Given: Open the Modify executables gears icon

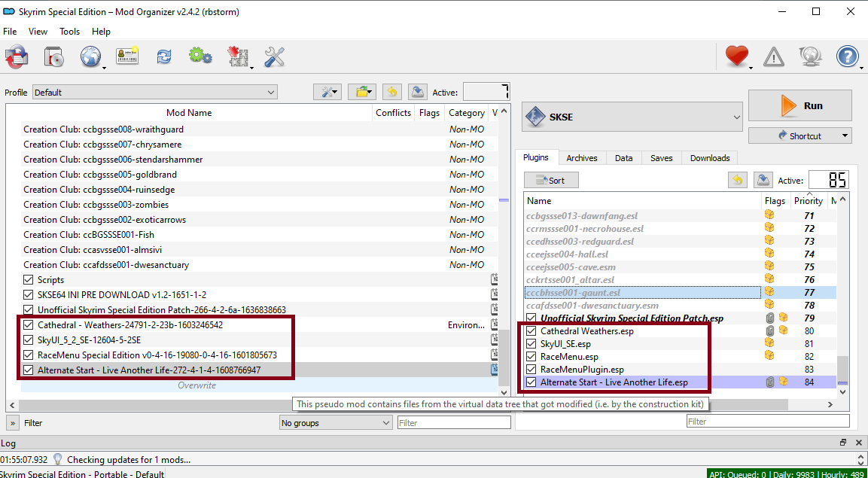Looking at the screenshot, I should tap(200, 56).
